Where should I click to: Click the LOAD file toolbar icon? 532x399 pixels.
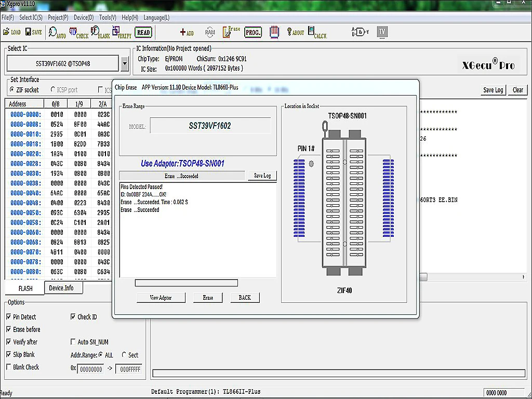pyautogui.click(x=11, y=32)
